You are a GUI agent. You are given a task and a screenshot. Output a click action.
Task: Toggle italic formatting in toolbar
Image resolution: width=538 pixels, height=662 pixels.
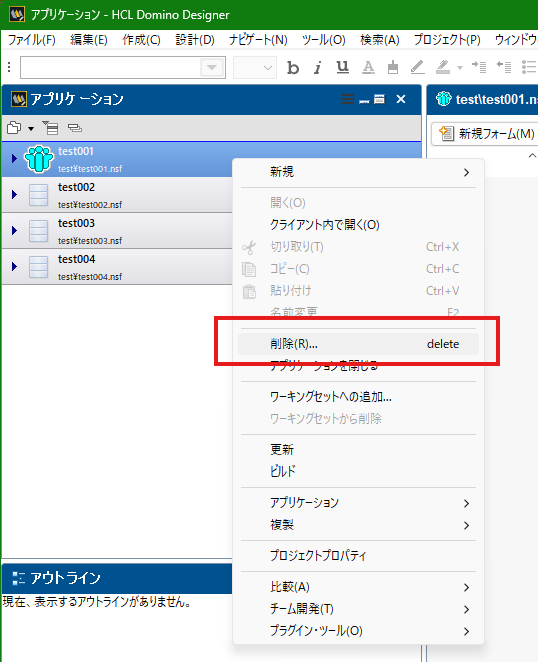318,68
